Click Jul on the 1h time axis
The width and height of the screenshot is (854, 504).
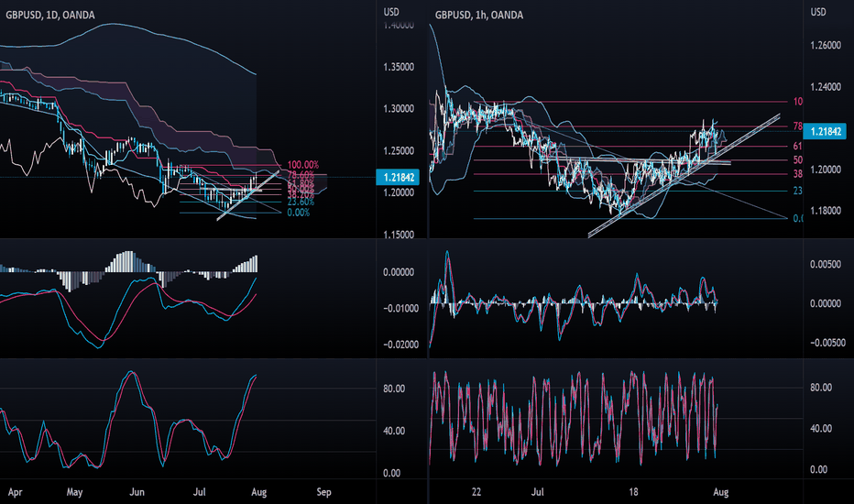[x=538, y=492]
